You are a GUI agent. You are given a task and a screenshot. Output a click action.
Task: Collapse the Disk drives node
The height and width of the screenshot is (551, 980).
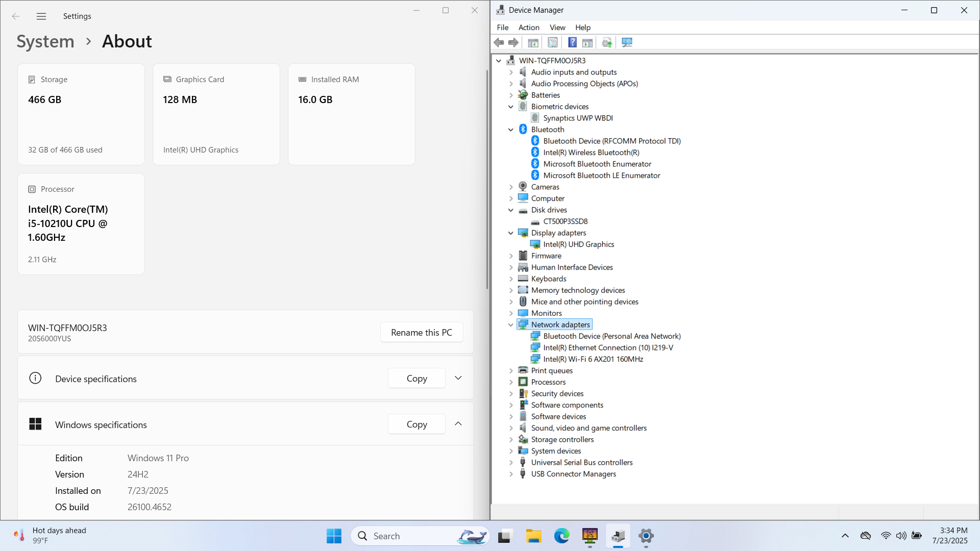pos(511,210)
